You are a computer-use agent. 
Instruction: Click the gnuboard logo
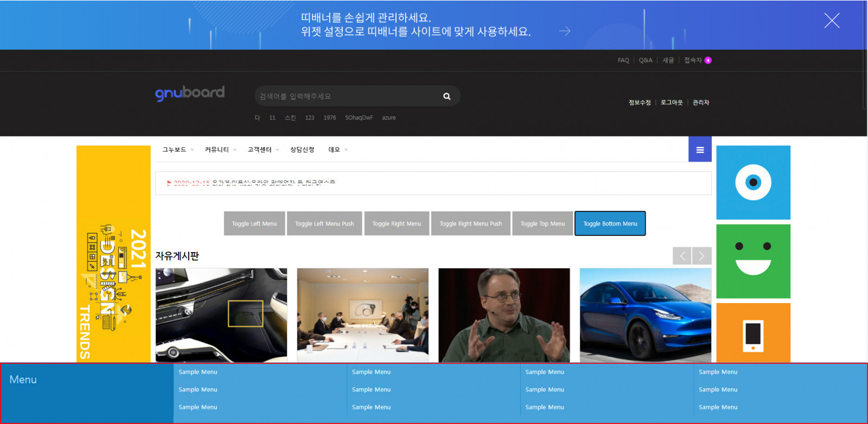pos(190,93)
